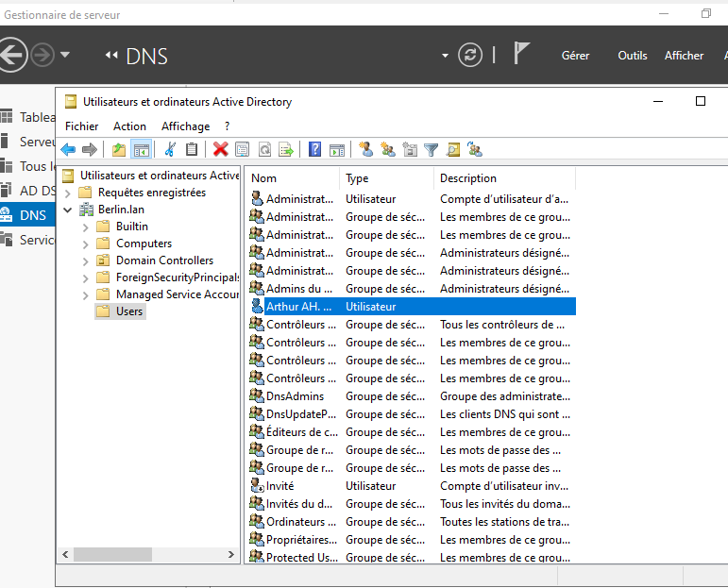Collapse the Berlin.lan domain node
This screenshot has width=728, height=588.
coord(68,210)
